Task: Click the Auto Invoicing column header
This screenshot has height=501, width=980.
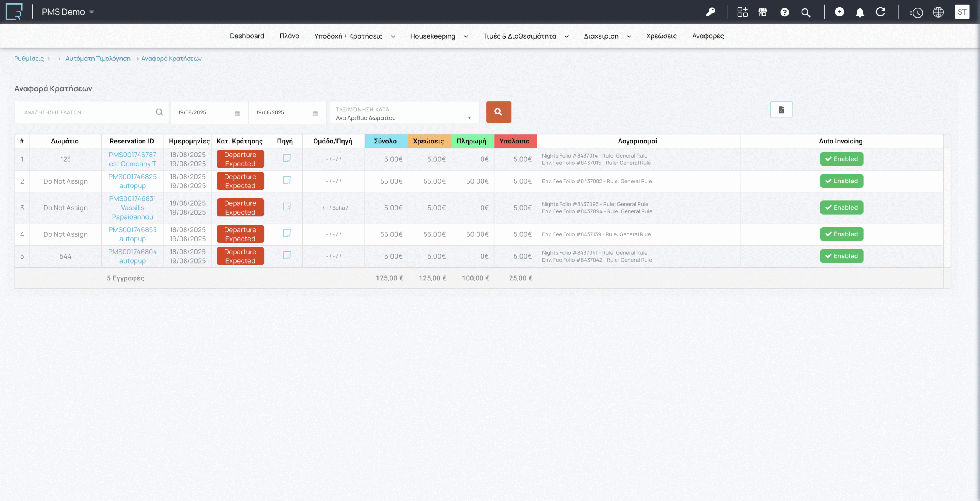Action: [x=841, y=141]
